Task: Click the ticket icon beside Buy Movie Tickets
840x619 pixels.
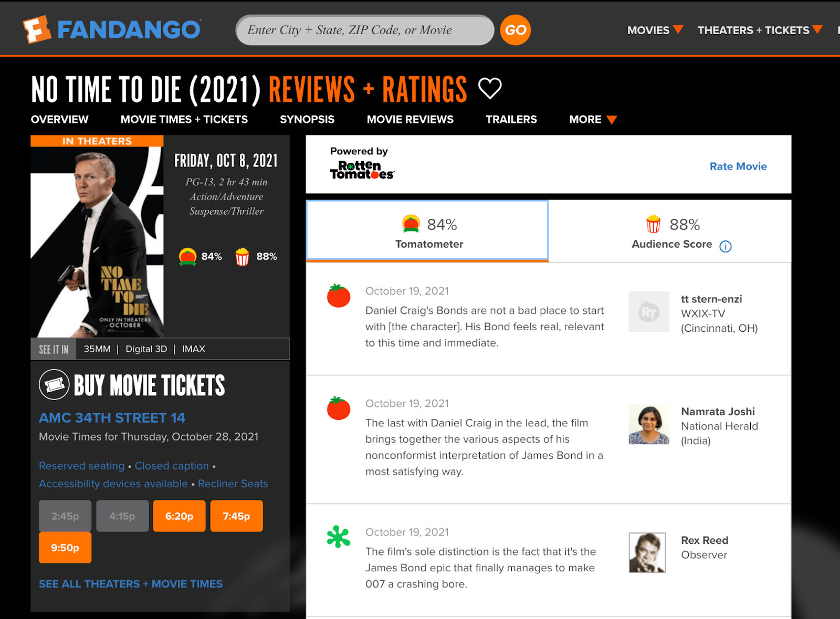Action: click(54, 385)
